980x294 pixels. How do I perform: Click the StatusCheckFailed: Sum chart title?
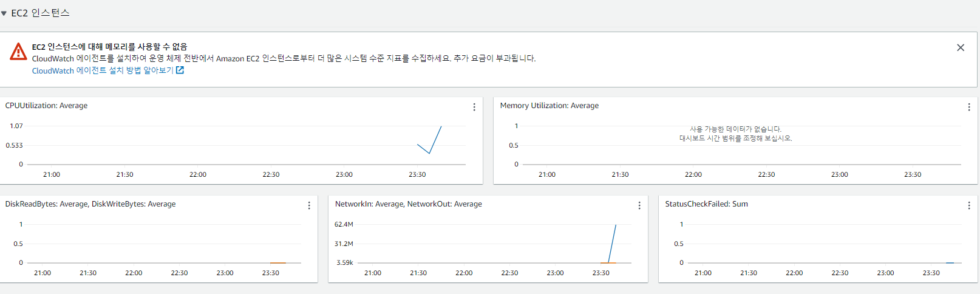point(706,204)
